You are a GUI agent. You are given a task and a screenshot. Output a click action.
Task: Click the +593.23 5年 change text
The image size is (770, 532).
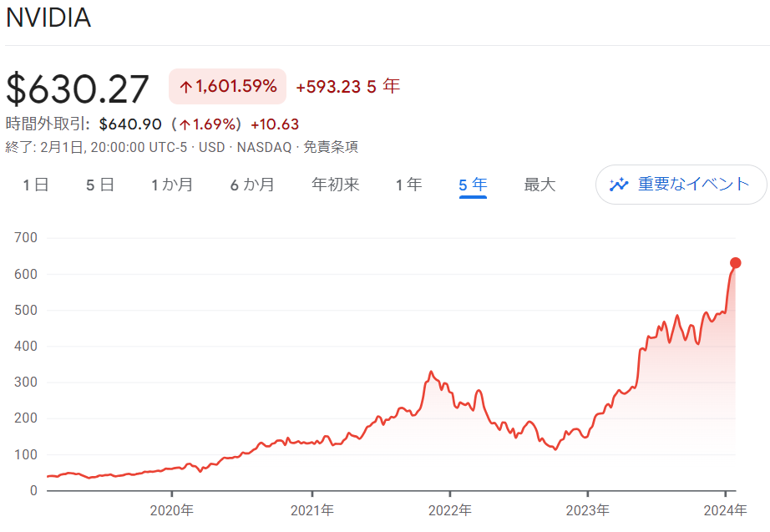click(347, 87)
